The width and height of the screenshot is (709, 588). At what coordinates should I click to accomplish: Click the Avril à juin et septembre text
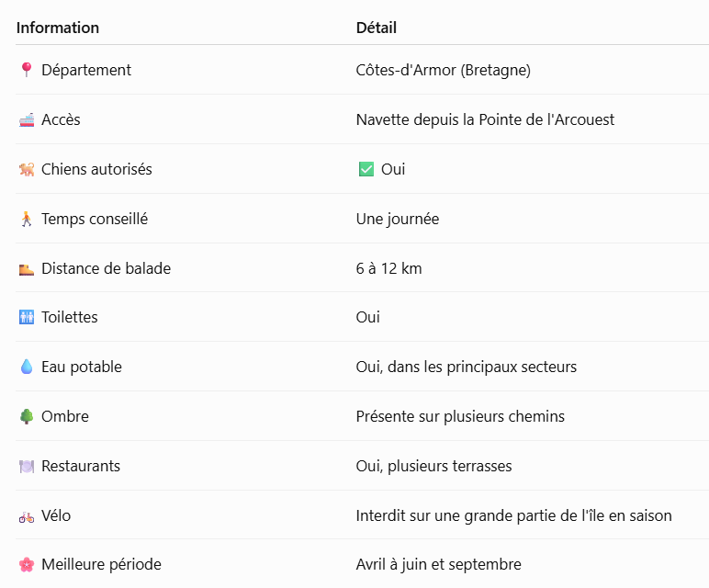click(x=439, y=564)
